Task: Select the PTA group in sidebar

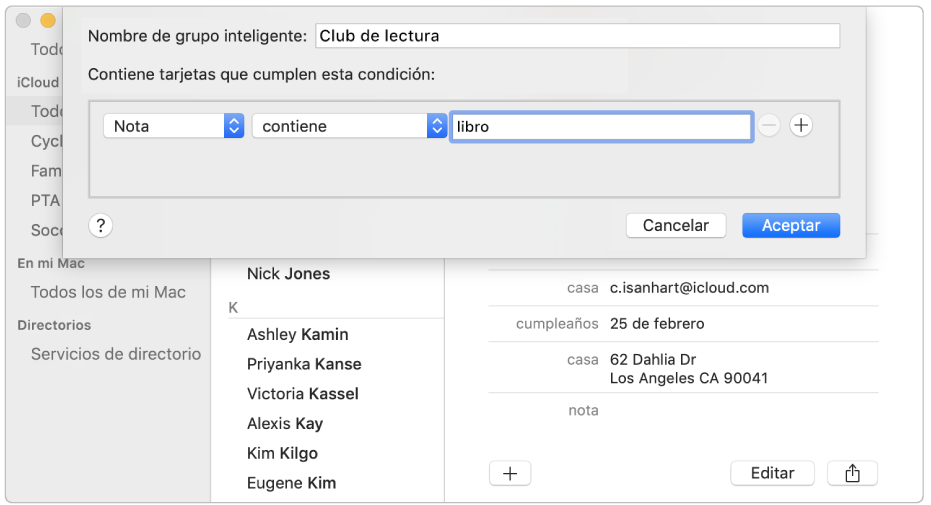Action: pos(45,201)
